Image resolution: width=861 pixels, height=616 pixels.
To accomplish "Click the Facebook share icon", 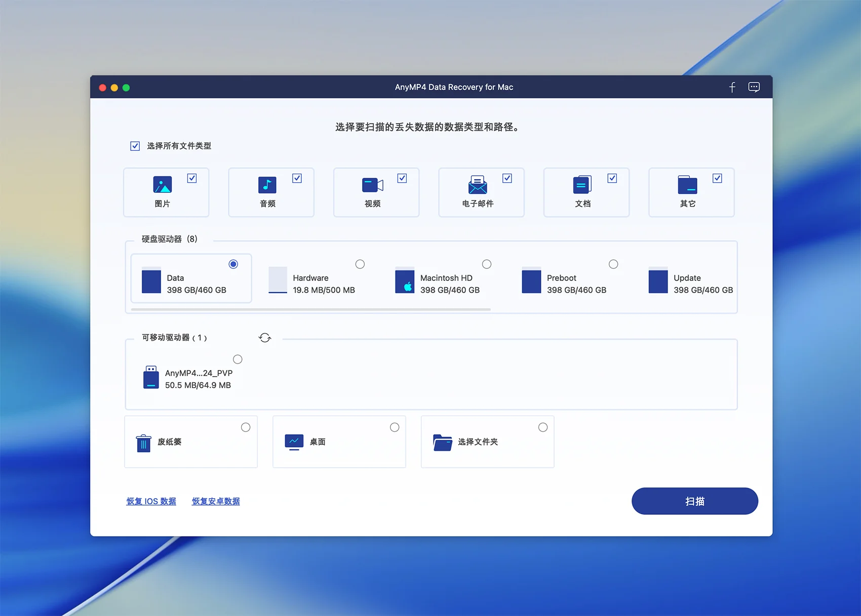I will tap(732, 87).
